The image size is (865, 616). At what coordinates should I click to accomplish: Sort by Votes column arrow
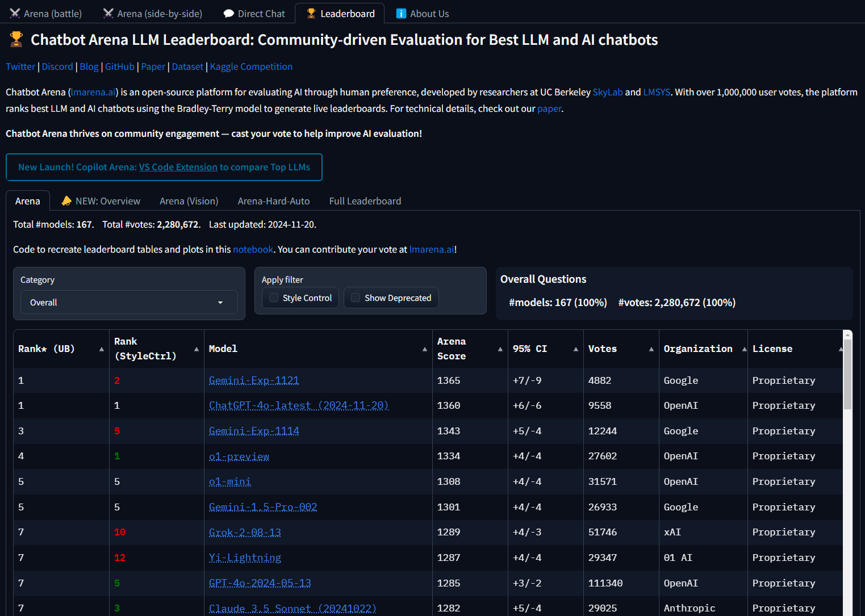click(651, 349)
